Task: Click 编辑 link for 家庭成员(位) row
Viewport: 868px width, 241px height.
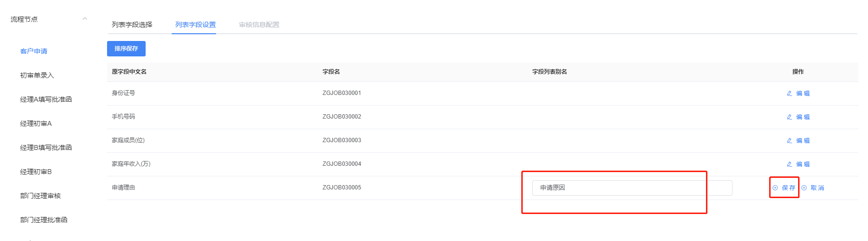Action: tap(803, 141)
